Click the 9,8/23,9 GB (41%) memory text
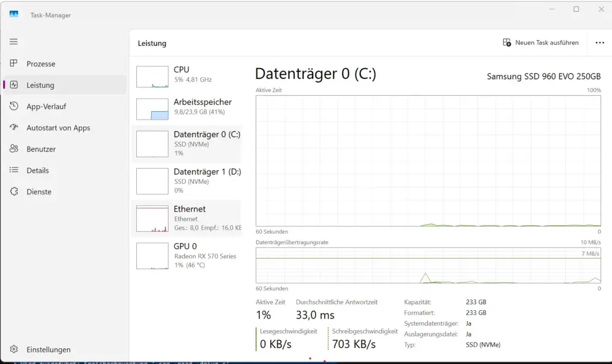This screenshot has height=364, width=612. [199, 112]
